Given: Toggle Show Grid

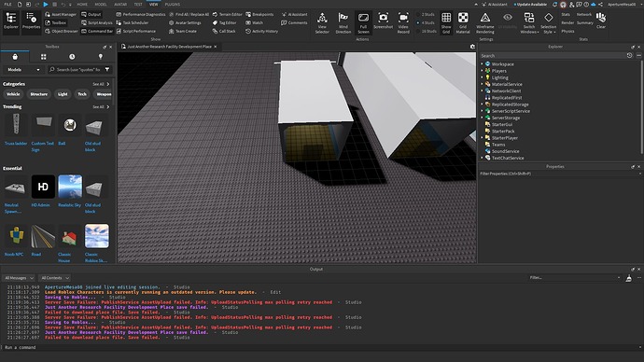Looking at the screenshot, I should [446, 22].
